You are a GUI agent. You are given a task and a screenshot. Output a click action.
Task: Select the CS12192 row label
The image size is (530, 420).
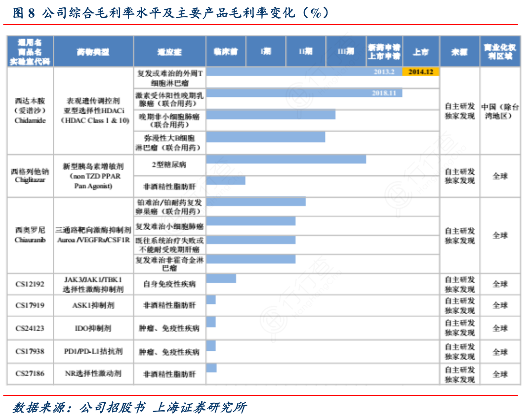(x=30, y=284)
